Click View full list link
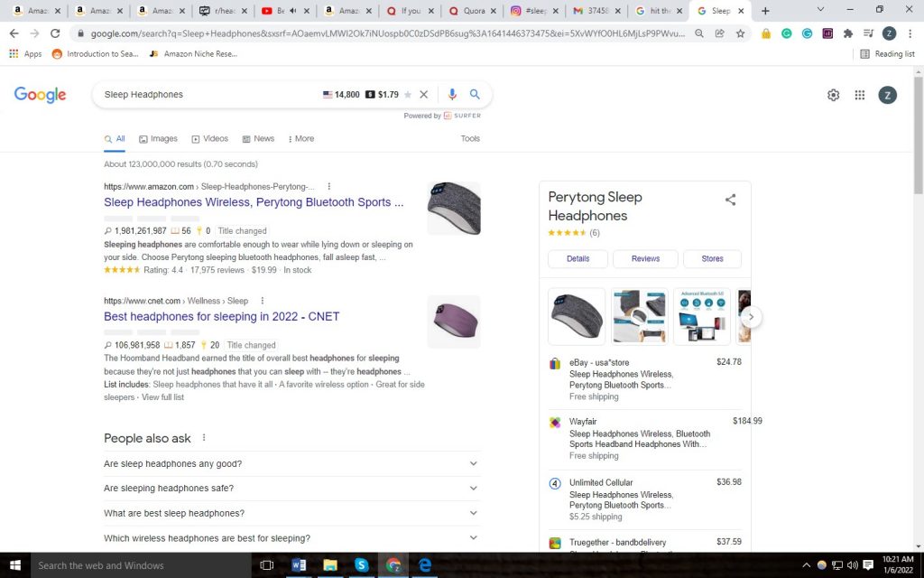Screen dimensions: 924x578 162,397
